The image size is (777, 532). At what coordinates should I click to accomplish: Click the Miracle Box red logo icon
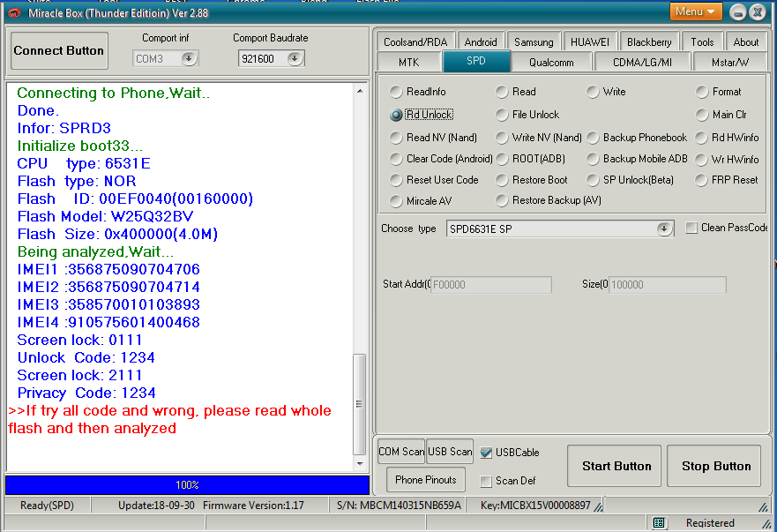point(14,13)
